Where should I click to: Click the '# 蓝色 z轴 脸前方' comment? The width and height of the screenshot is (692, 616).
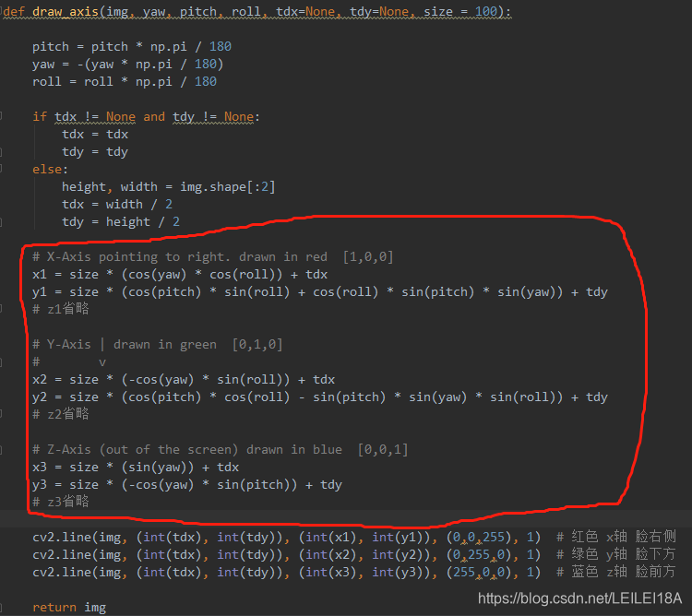616,572
